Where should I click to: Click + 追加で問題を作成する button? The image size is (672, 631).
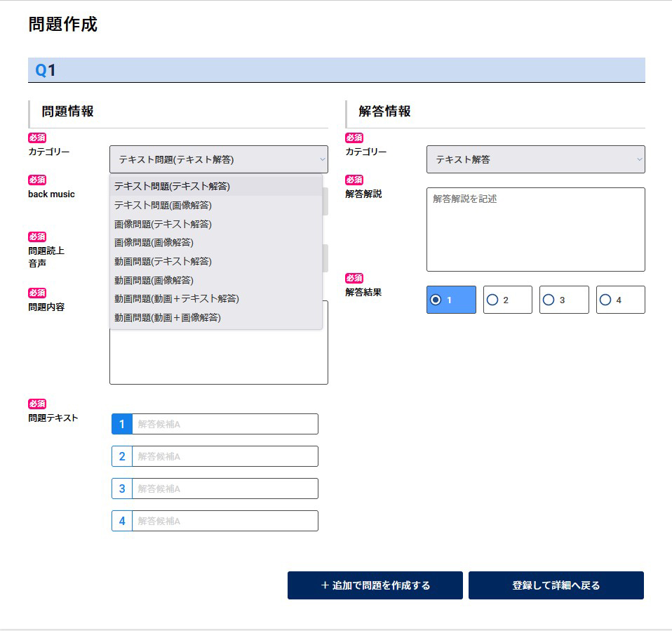point(375,585)
